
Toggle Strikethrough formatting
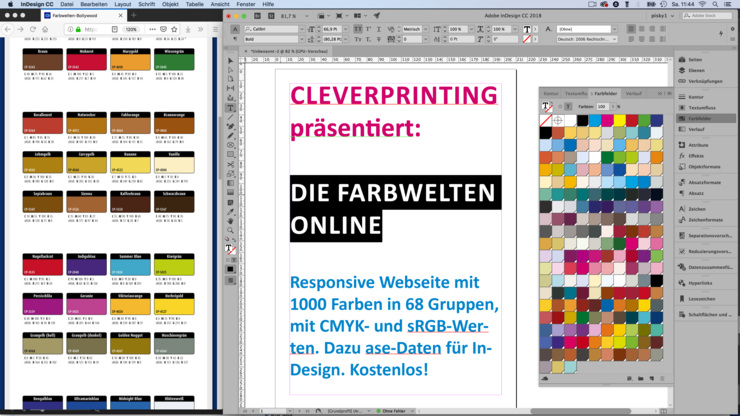click(378, 39)
